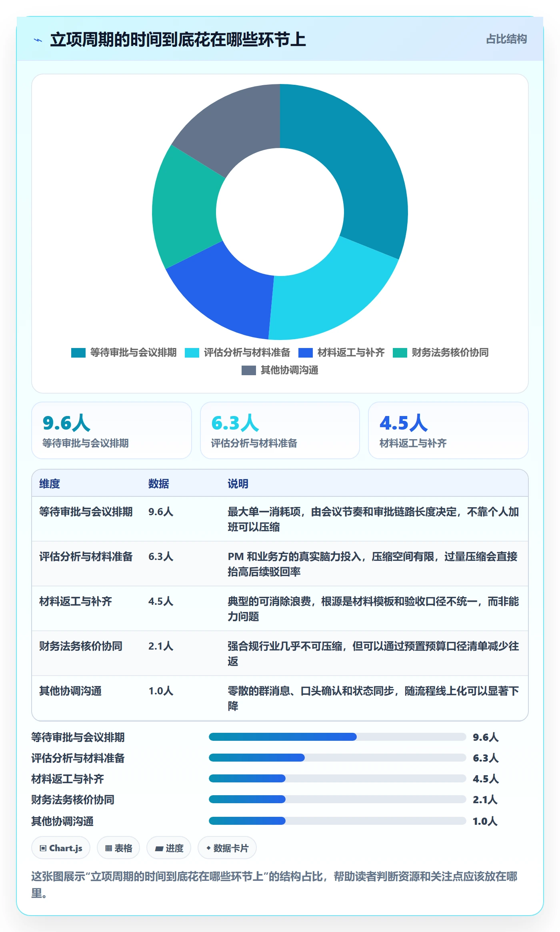
Task: Click the footer caption text 这张图展示
Action: point(274,884)
